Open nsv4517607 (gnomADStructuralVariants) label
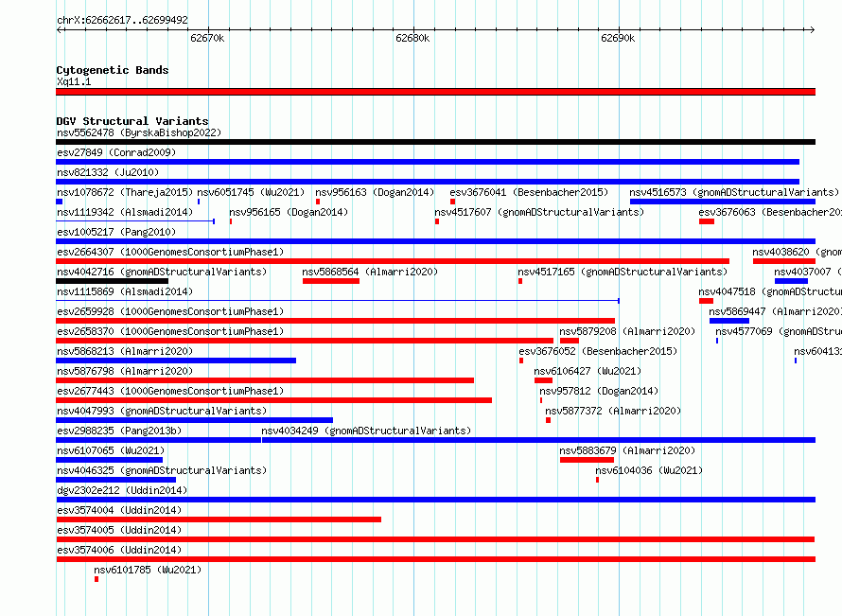This screenshot has width=842, height=616. click(x=539, y=212)
